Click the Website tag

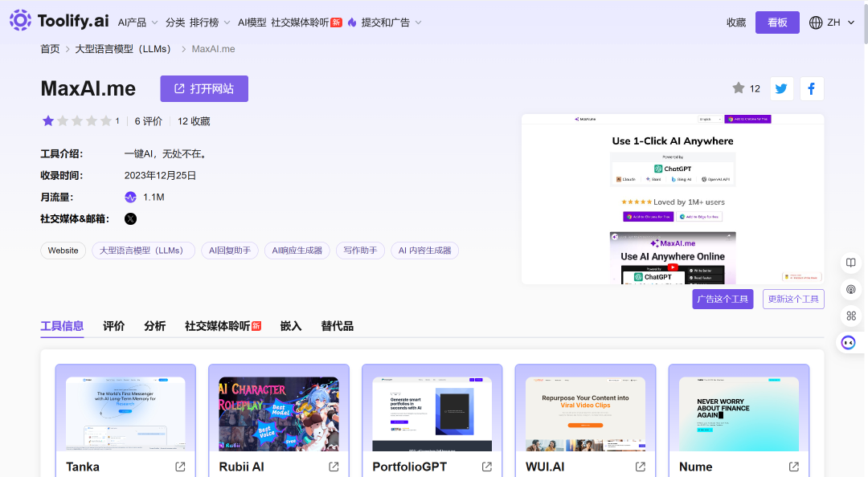click(x=63, y=251)
